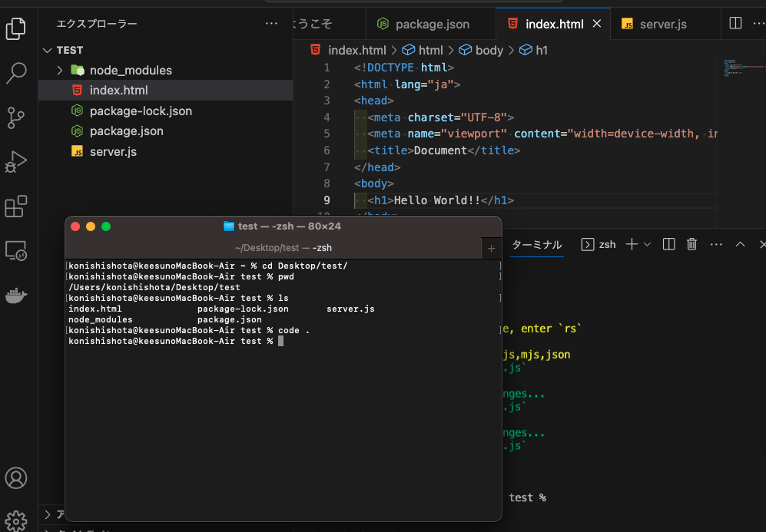Click html in the breadcrumb path
This screenshot has width=766, height=532.
430,50
